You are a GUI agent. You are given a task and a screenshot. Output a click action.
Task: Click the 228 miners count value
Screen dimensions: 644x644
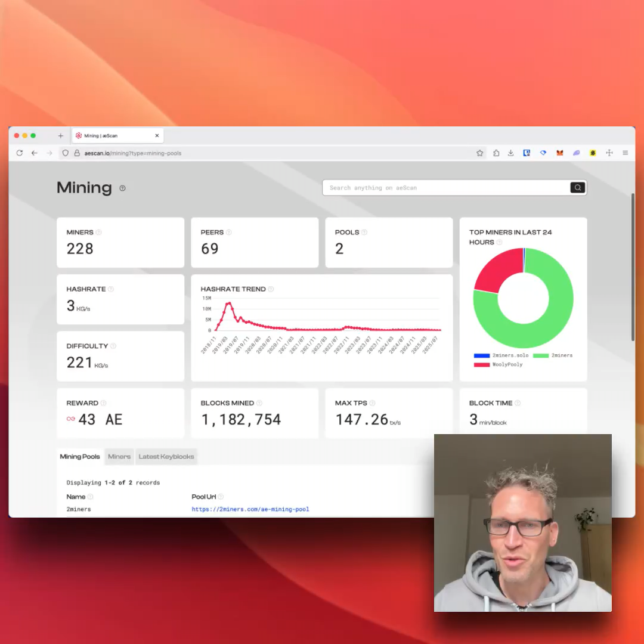(80, 249)
